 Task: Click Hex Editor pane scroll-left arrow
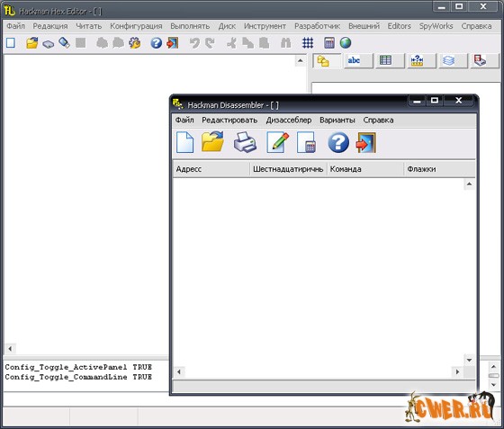click(10, 348)
